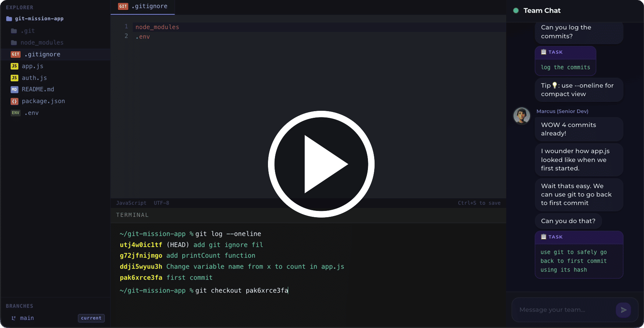This screenshot has height=328, width=644.
Task: Click the 'Tip: use --oneline' message
Action: pos(579,90)
